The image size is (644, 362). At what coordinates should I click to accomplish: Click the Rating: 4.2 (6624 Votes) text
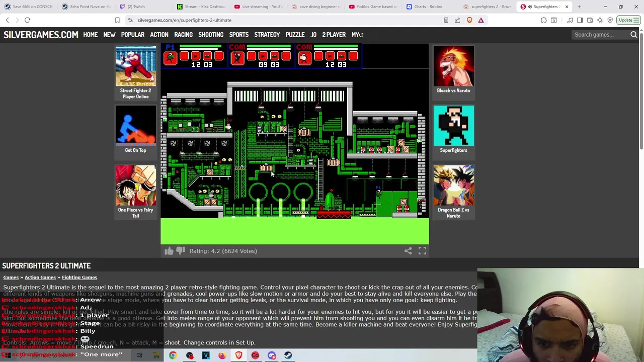click(x=223, y=251)
